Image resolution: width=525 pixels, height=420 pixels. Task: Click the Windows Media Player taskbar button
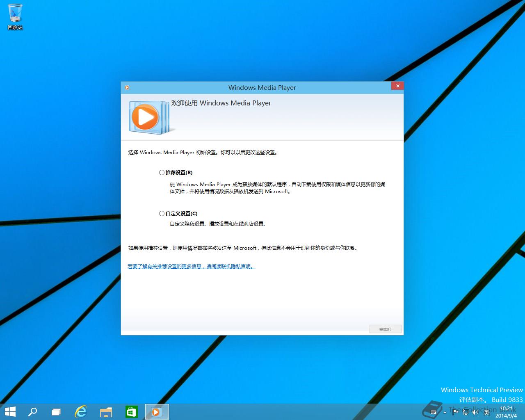[x=157, y=412]
